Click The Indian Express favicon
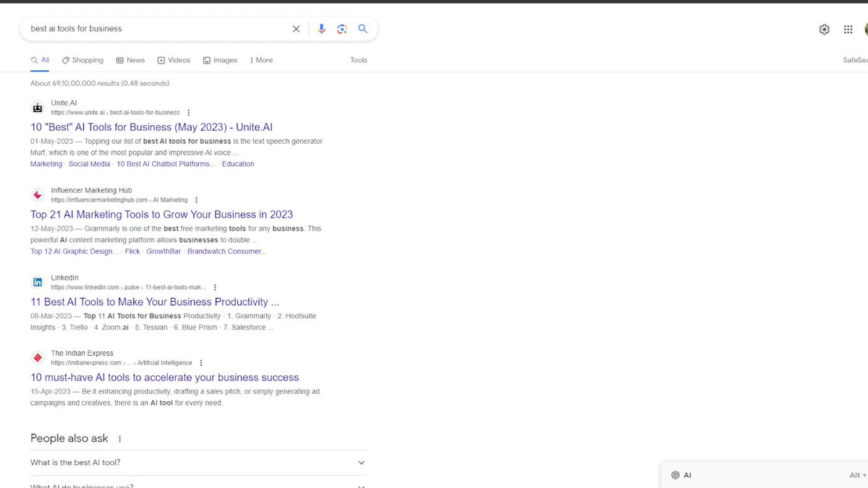 click(38, 358)
